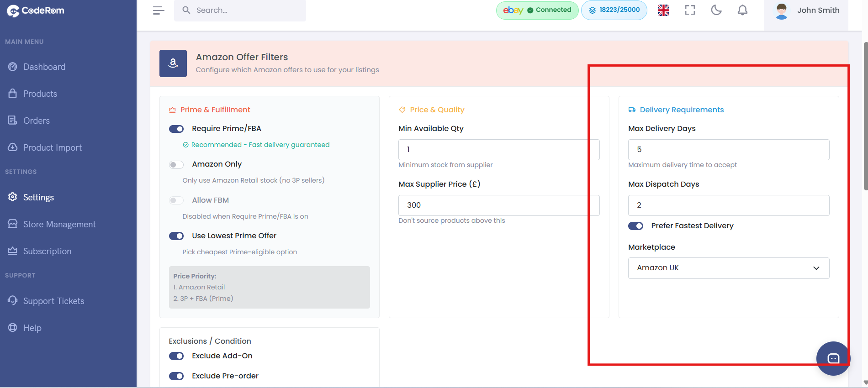
Task: Open the chat widget bubble
Action: click(x=833, y=358)
